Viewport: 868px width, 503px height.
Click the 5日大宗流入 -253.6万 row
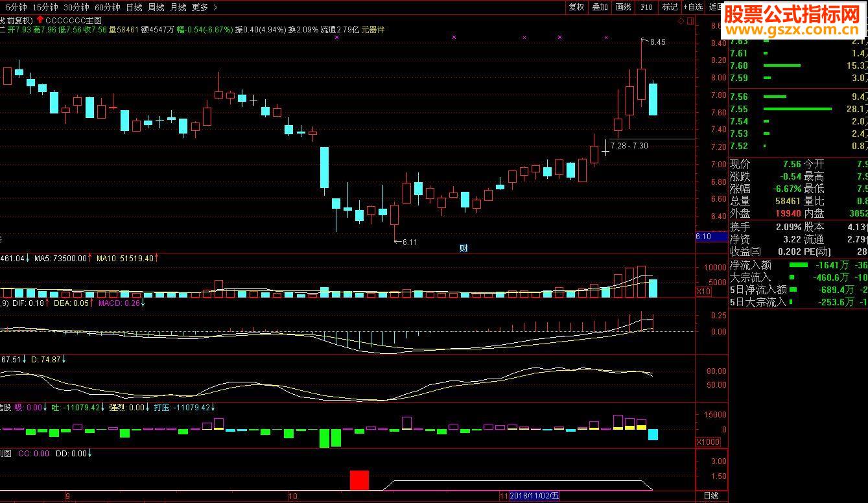pos(799,302)
